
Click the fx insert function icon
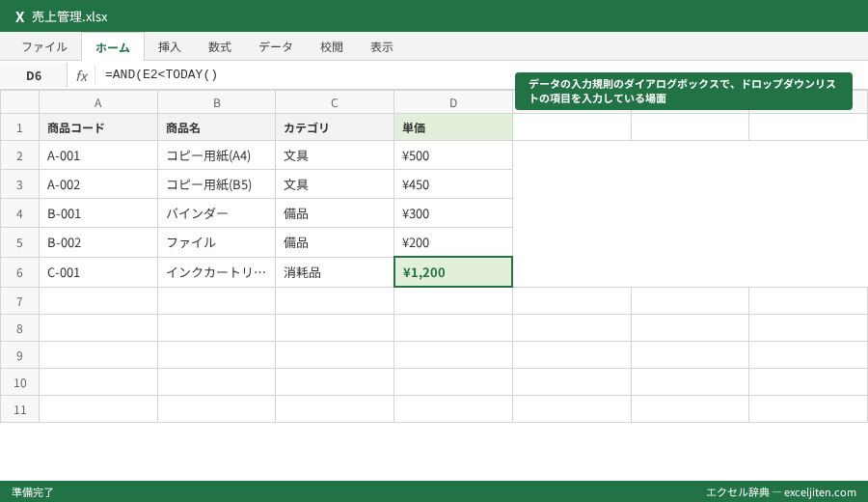tap(81, 75)
